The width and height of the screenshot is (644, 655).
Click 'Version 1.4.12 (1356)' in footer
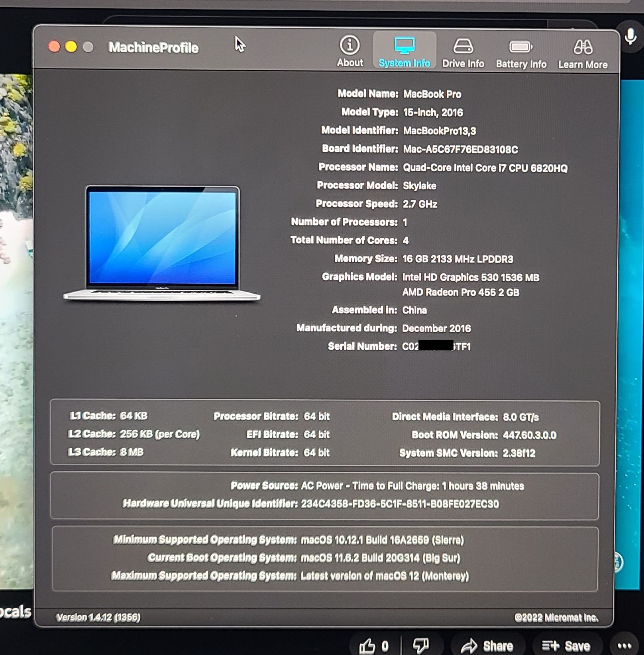98,618
